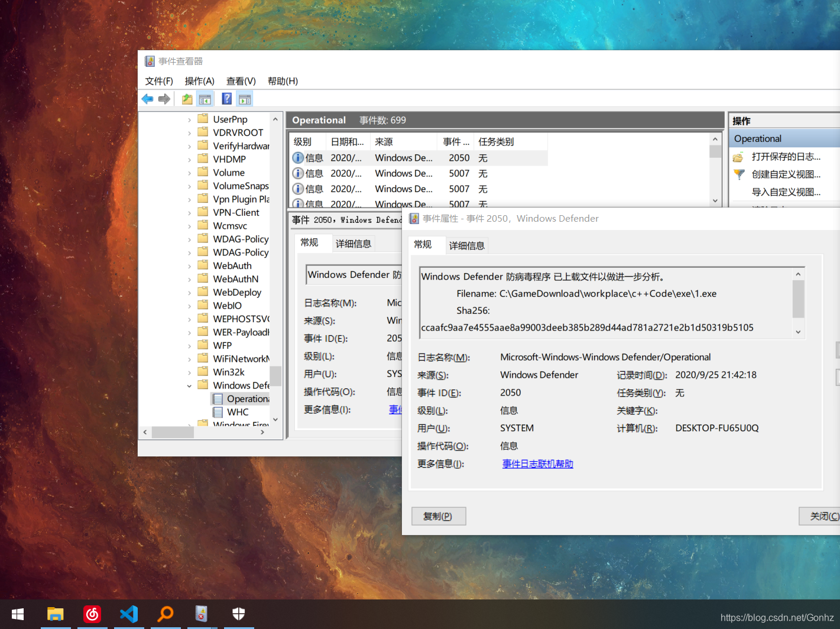Click 创建自定义视图... action
Screen dimensions: 840x629
tap(786, 174)
